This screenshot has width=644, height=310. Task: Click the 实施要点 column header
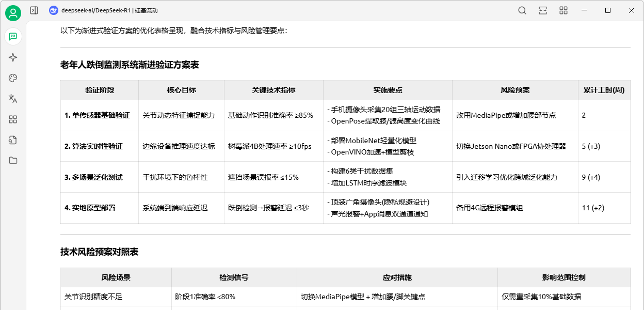coord(388,90)
